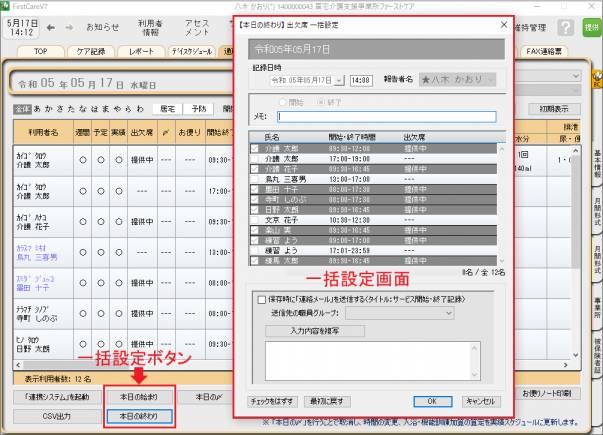The height and width of the screenshot is (435, 603).
Task: Expand the 報告者名 dropdown
Action: (490, 80)
